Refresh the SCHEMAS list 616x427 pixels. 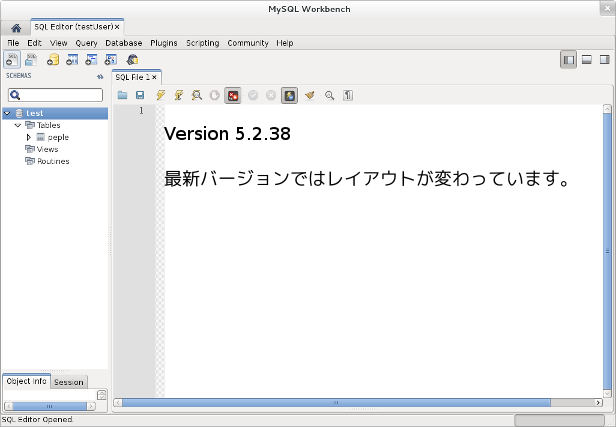click(100, 77)
